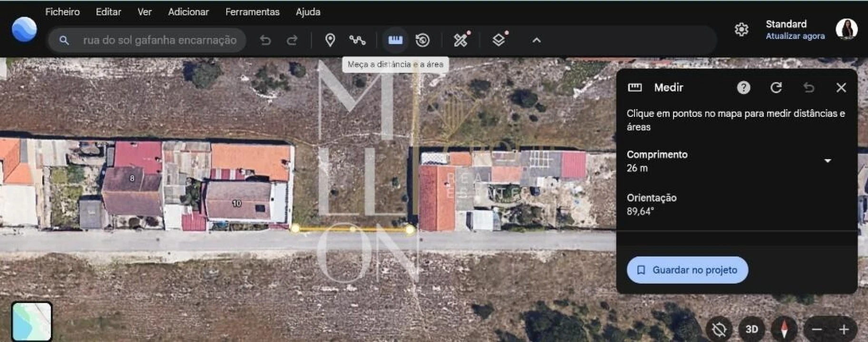Restart the measurement with the refresh icon

[x=776, y=87]
